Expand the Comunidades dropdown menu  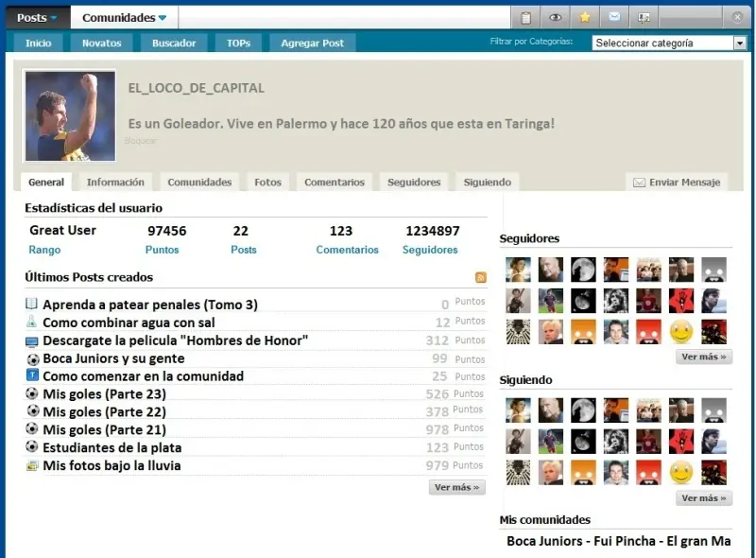click(124, 18)
